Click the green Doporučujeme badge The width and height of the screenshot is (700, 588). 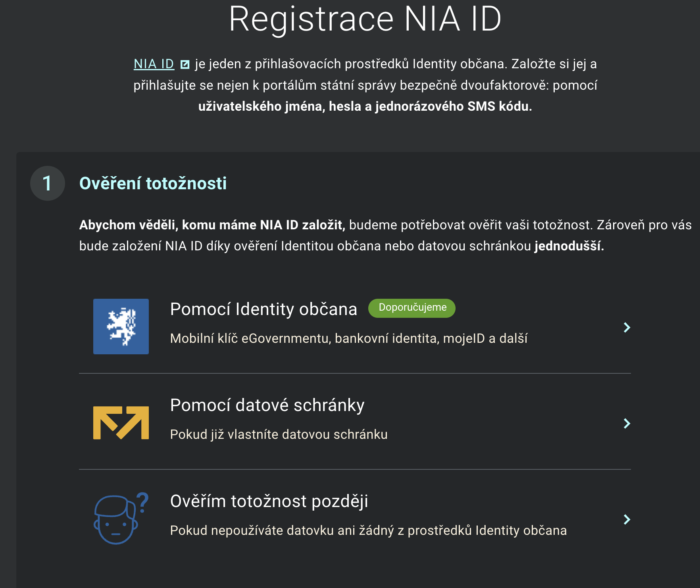tap(412, 308)
